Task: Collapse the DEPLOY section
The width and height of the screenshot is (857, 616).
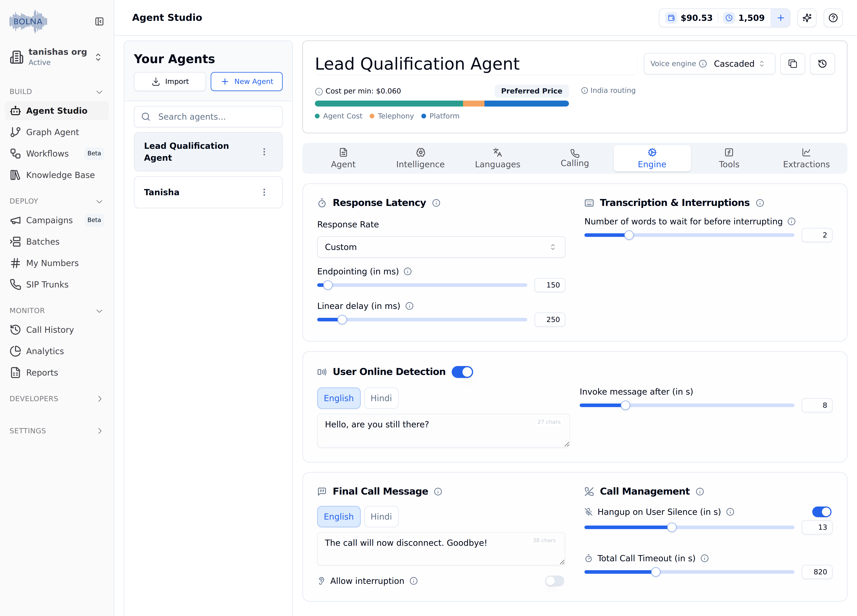Action: [56, 201]
